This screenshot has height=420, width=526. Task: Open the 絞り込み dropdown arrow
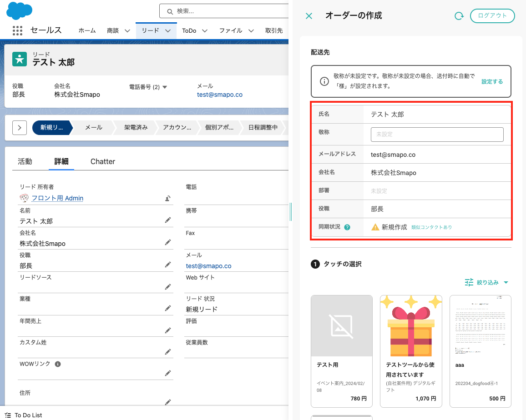506,283
